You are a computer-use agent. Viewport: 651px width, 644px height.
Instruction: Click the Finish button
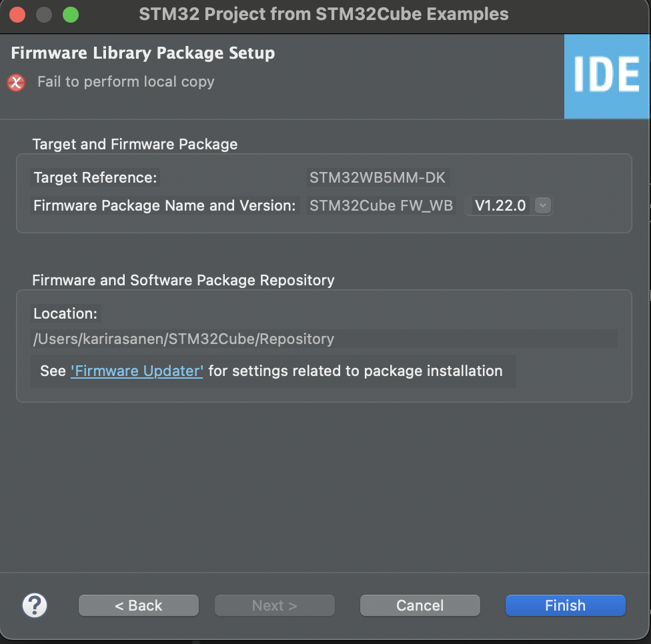(x=564, y=605)
